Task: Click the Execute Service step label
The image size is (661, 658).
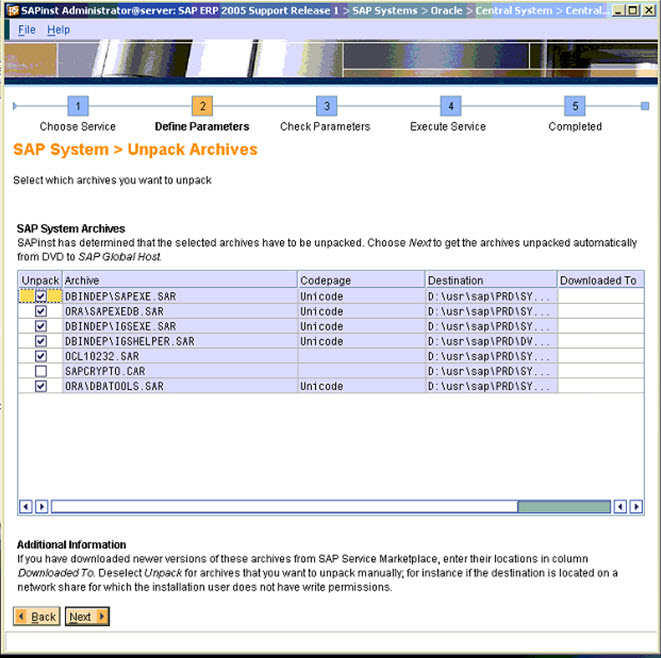Action: point(448,126)
